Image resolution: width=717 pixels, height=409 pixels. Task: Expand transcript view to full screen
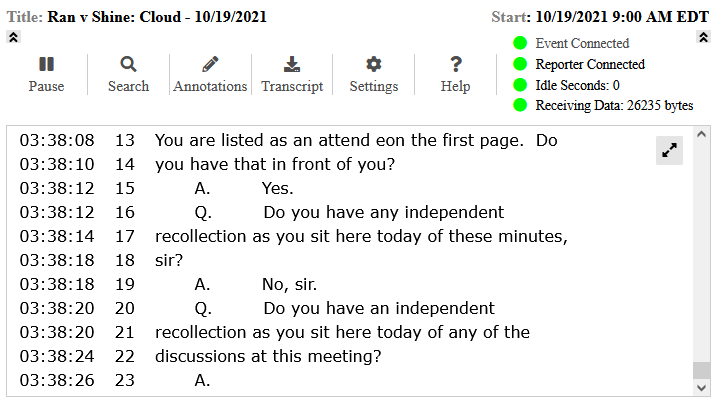pos(669,150)
